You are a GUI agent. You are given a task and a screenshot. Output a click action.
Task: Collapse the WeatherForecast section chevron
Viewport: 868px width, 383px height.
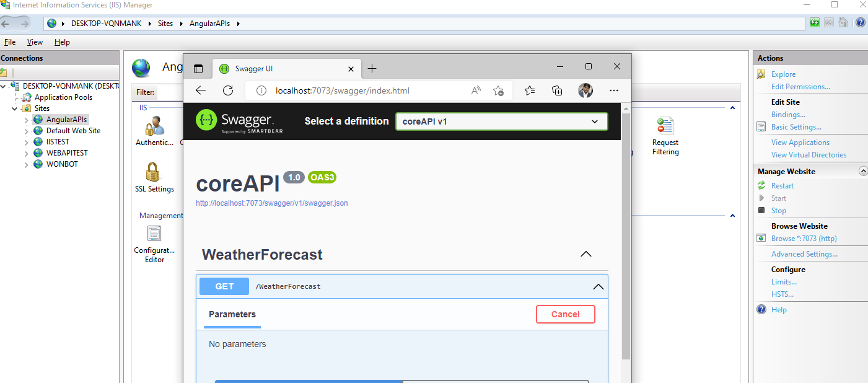[x=585, y=254]
